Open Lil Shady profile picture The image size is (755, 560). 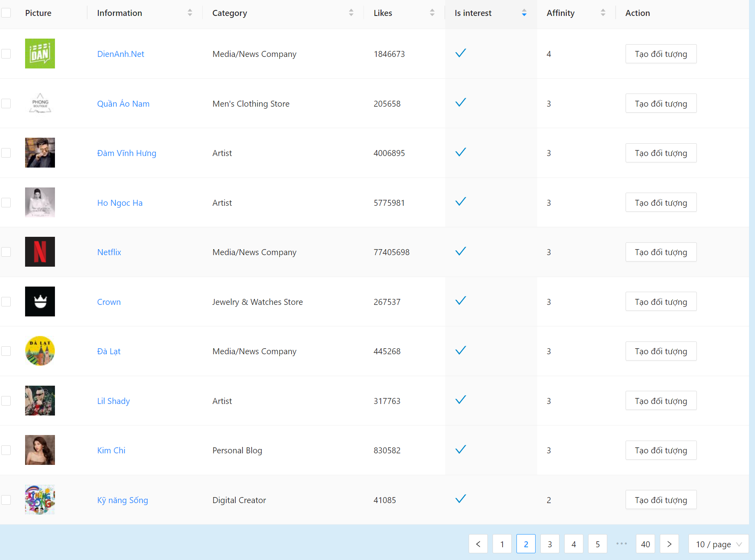(x=40, y=401)
